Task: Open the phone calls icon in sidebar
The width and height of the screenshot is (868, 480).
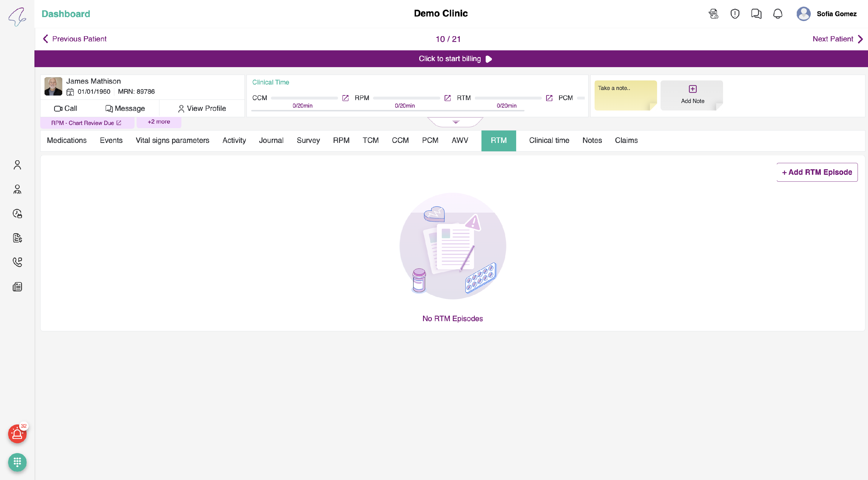Action: [17, 262]
